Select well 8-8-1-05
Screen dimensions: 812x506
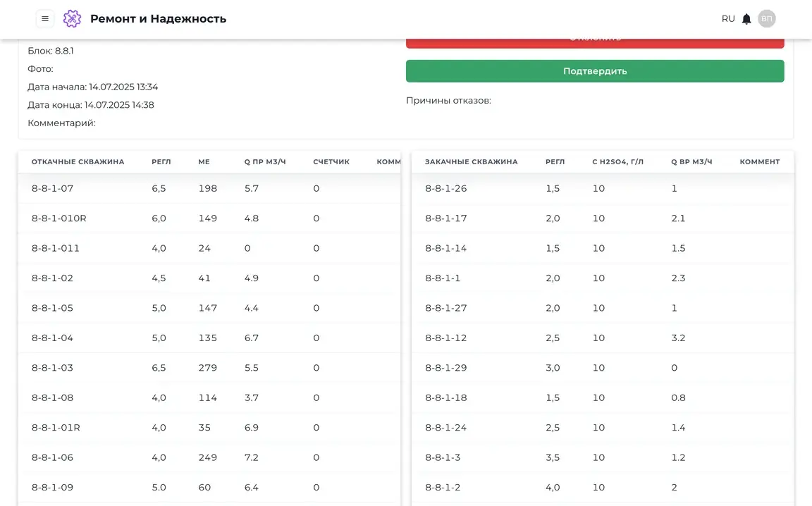[209, 308]
